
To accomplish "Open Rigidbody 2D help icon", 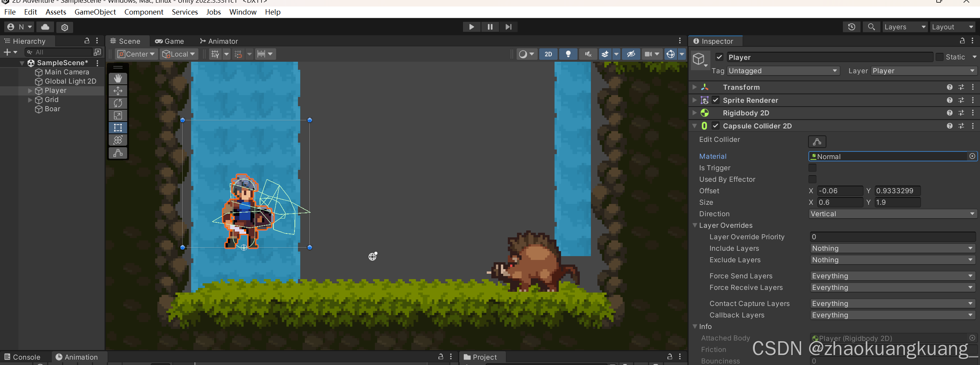I will tap(949, 113).
